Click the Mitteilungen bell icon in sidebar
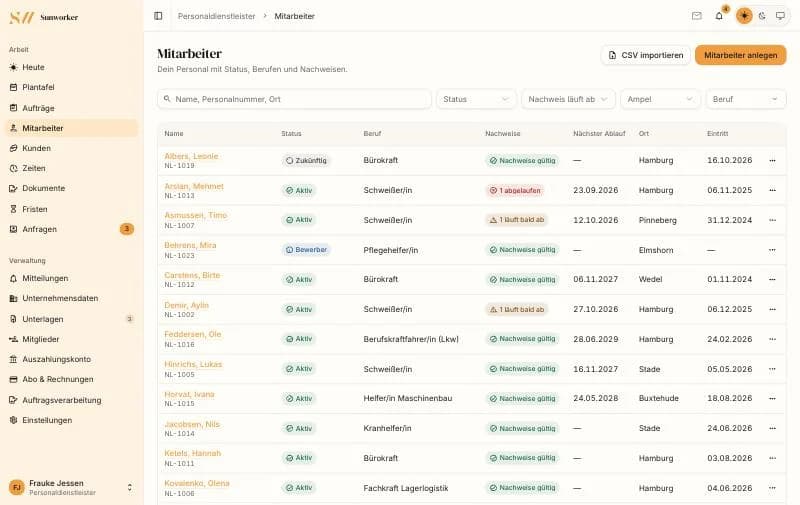 [13, 278]
